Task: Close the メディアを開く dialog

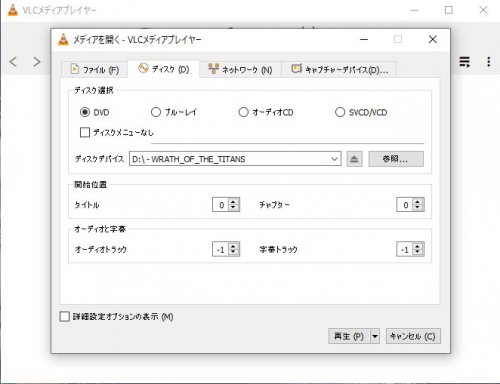Action: point(433,39)
